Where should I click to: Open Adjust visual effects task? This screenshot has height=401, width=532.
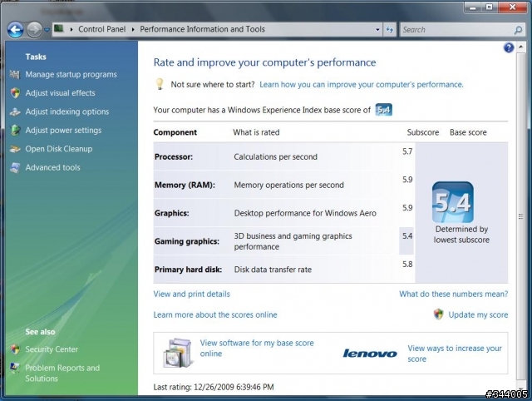(x=60, y=93)
